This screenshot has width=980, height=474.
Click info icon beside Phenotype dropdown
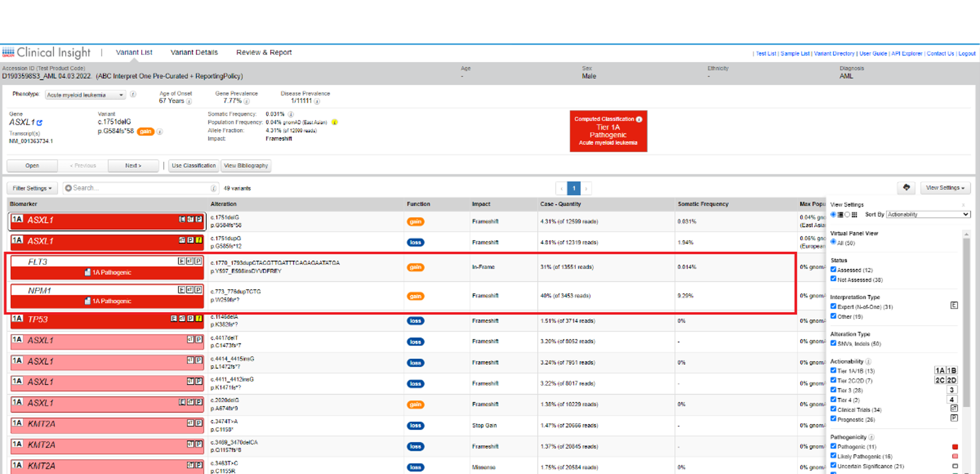coord(133,94)
